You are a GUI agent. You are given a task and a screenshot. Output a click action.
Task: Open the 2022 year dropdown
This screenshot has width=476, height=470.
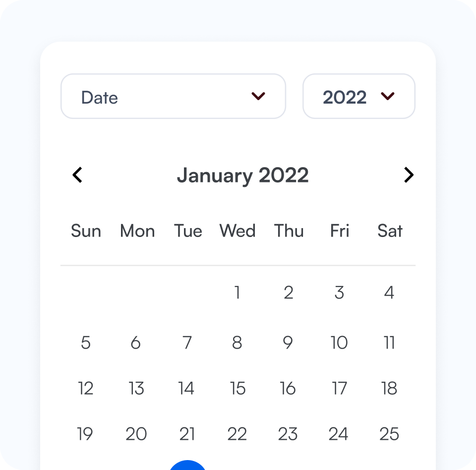pyautogui.click(x=358, y=96)
